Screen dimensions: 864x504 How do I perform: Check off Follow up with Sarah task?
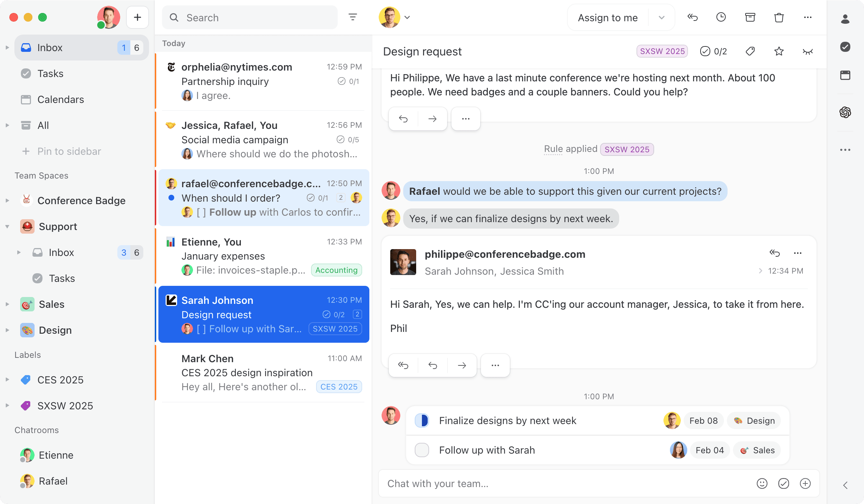pyautogui.click(x=422, y=450)
